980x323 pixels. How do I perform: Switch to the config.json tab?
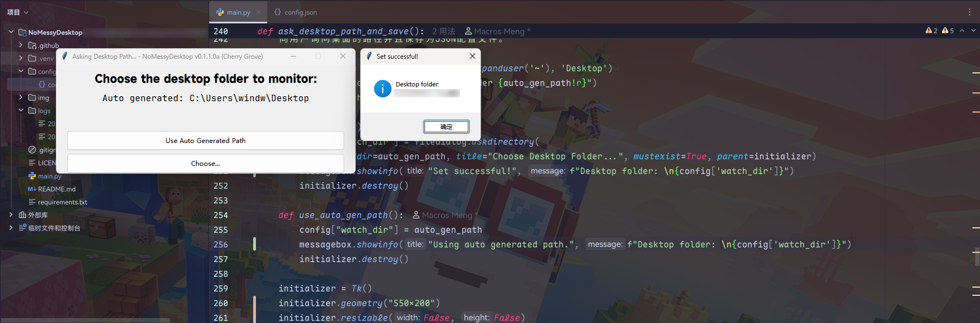296,12
